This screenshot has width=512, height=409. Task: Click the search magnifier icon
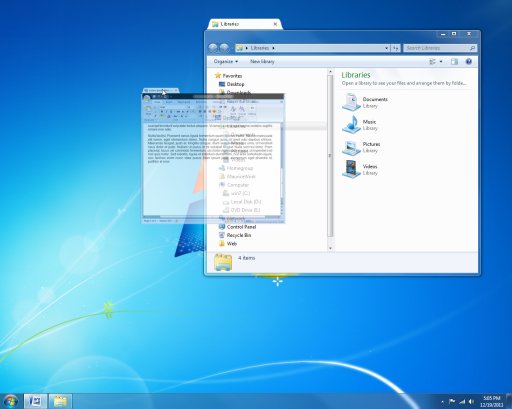[472, 48]
